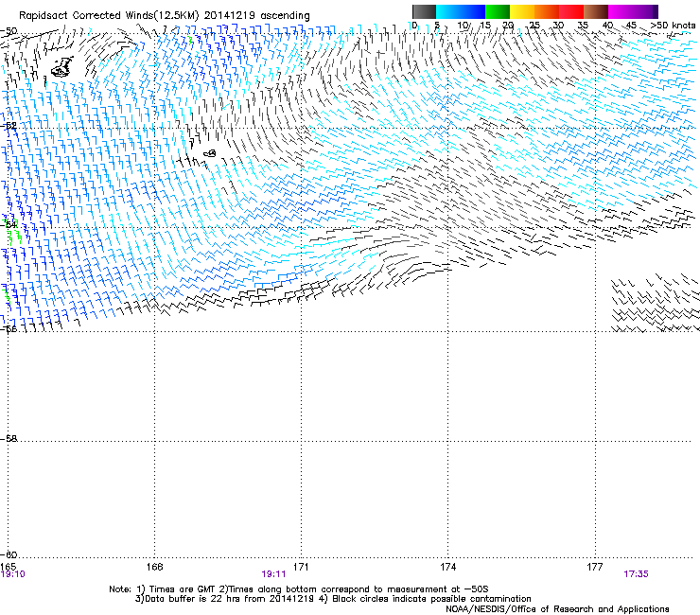Click the longitude label 165
The height and width of the screenshot is (615, 700).
point(8,567)
